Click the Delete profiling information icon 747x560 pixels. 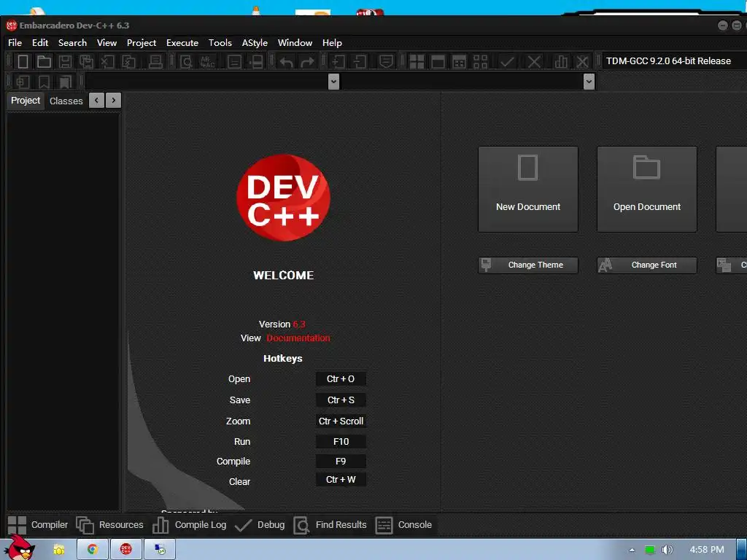(x=582, y=61)
